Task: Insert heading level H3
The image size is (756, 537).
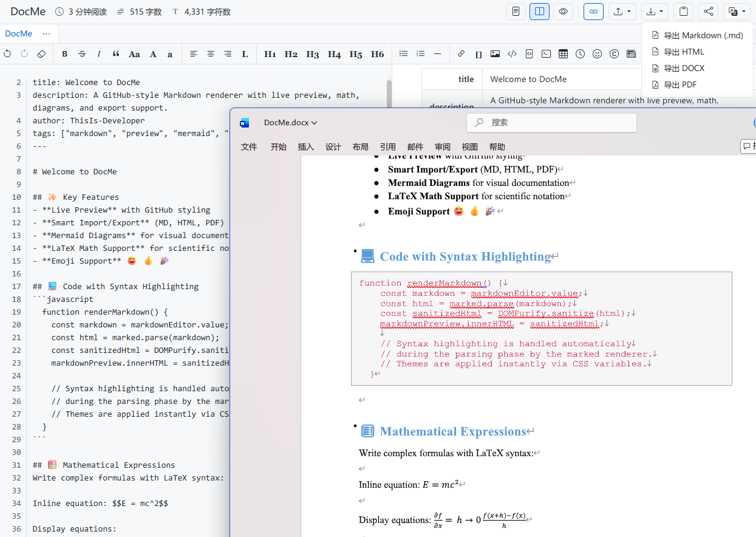Action: [x=313, y=54]
